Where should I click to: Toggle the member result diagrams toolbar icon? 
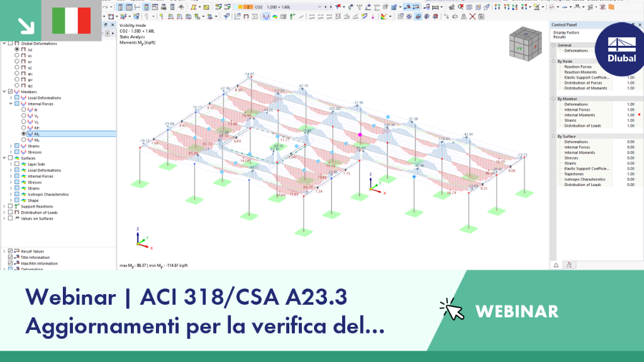(x=266, y=16)
